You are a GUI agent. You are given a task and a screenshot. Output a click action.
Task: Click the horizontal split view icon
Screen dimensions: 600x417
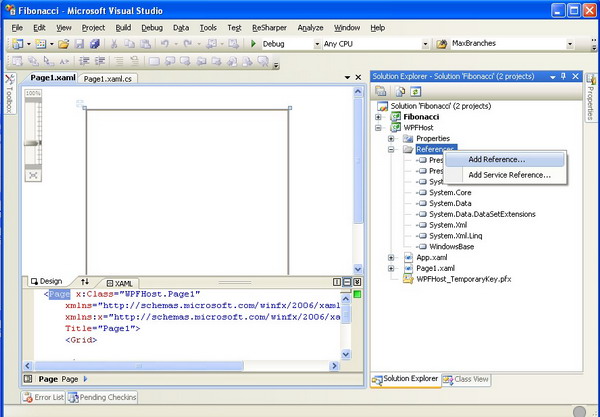[347, 282]
